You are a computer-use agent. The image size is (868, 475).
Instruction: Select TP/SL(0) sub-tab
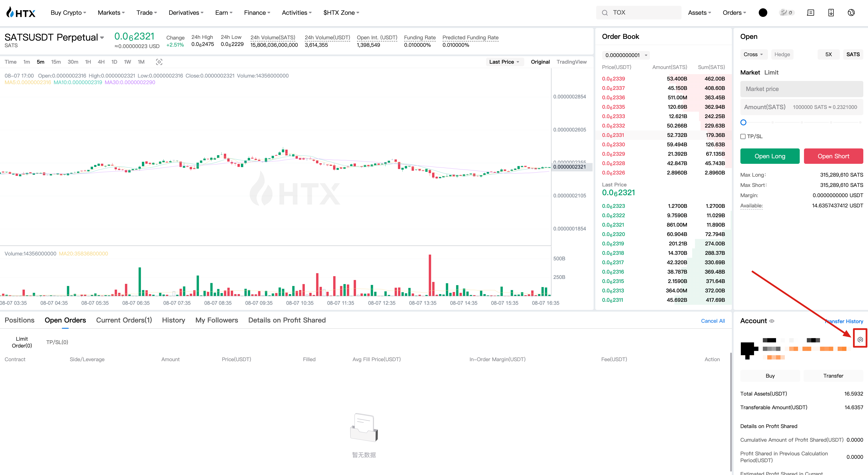pyautogui.click(x=57, y=342)
